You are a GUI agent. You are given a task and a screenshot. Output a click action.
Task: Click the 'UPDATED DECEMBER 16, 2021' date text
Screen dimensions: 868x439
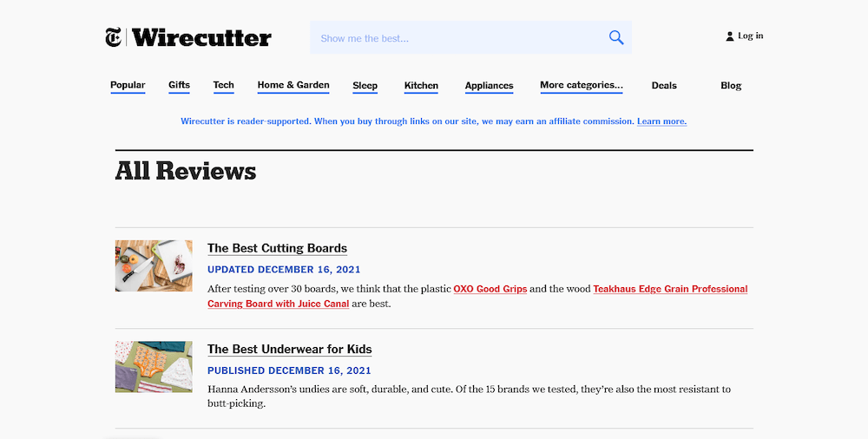tap(284, 270)
